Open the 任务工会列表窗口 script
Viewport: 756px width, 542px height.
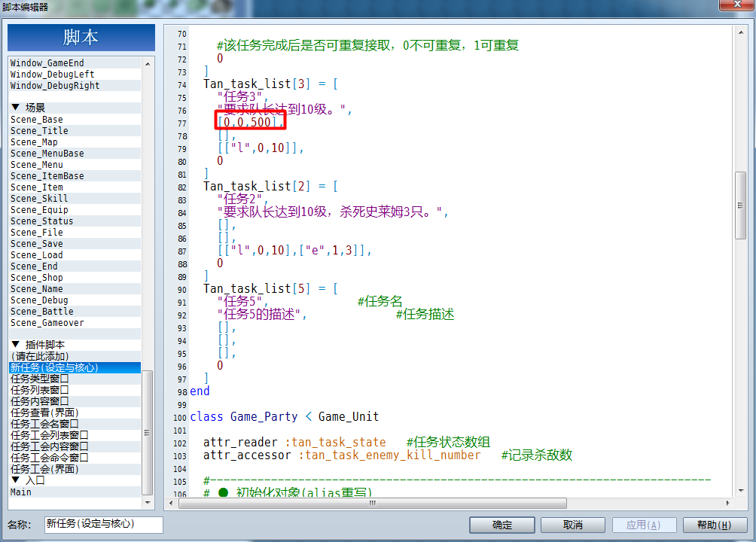pos(75,435)
